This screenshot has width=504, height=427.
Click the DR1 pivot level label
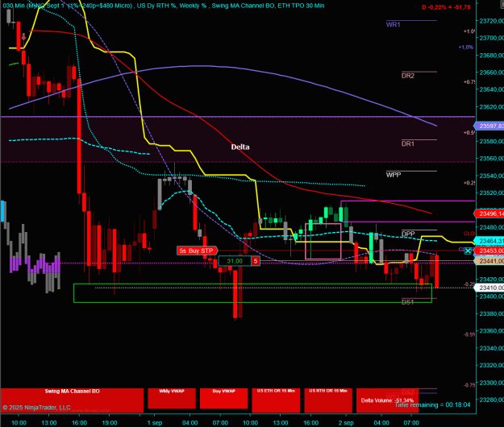(408, 144)
